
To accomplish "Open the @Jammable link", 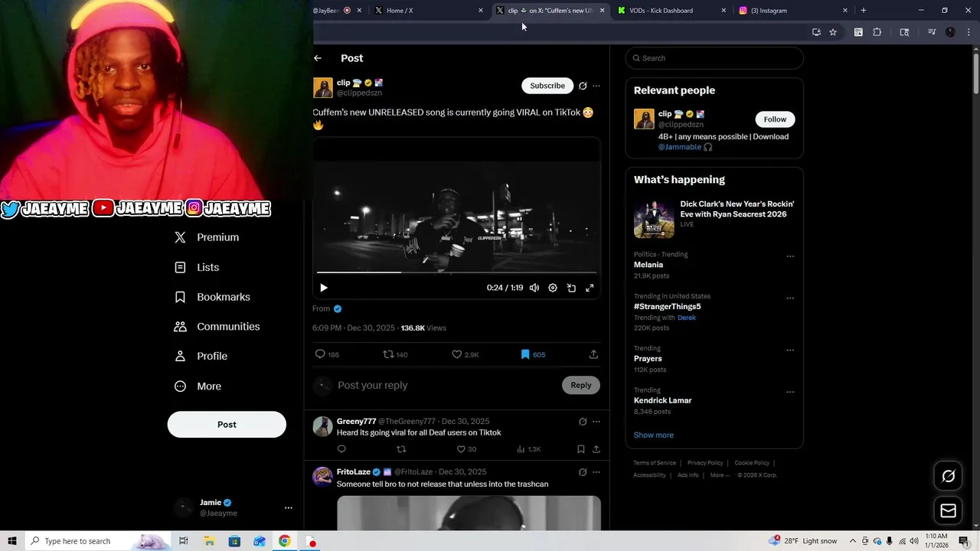I will [679, 147].
